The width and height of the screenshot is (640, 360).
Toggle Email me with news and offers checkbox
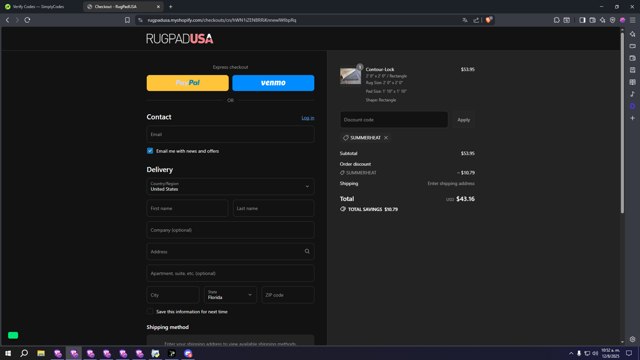(x=150, y=151)
